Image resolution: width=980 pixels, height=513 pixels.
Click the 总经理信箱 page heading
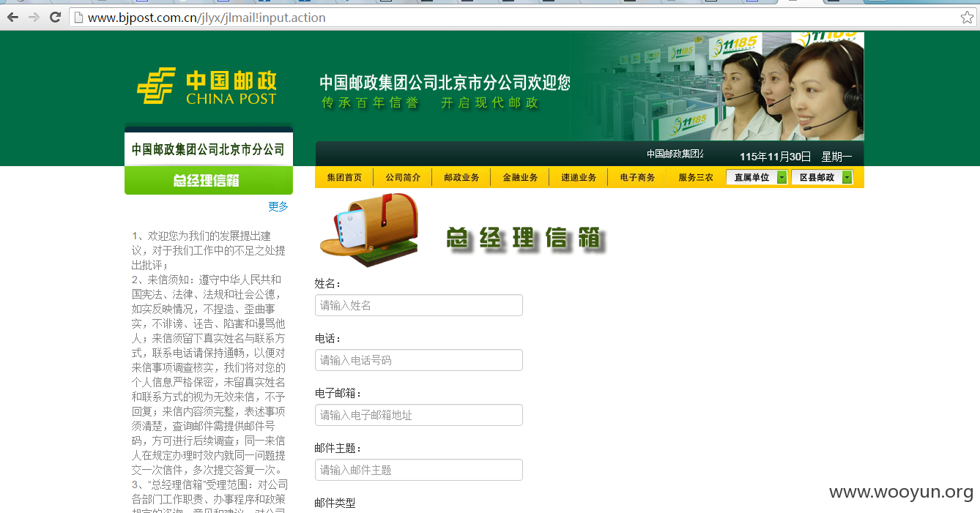click(524, 239)
